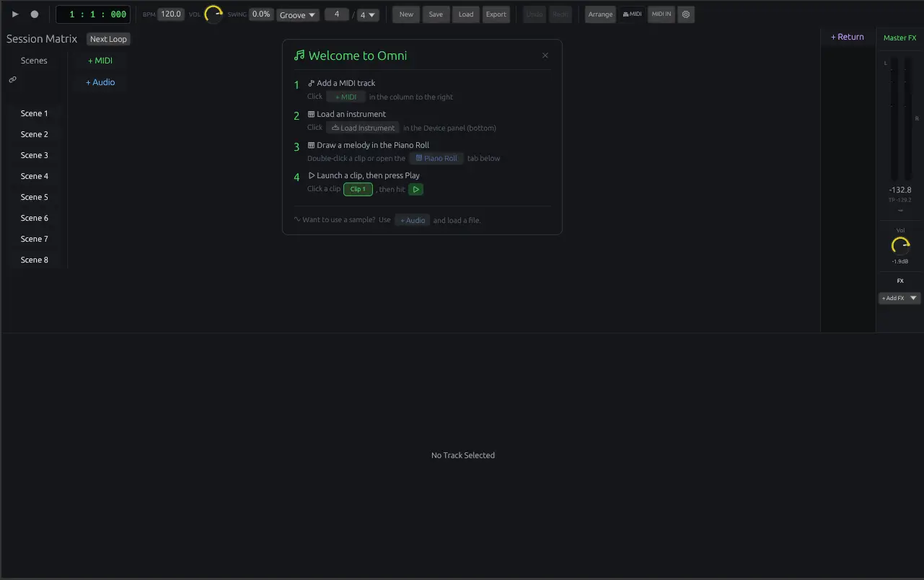Switch to the Arrange view

pyautogui.click(x=600, y=14)
